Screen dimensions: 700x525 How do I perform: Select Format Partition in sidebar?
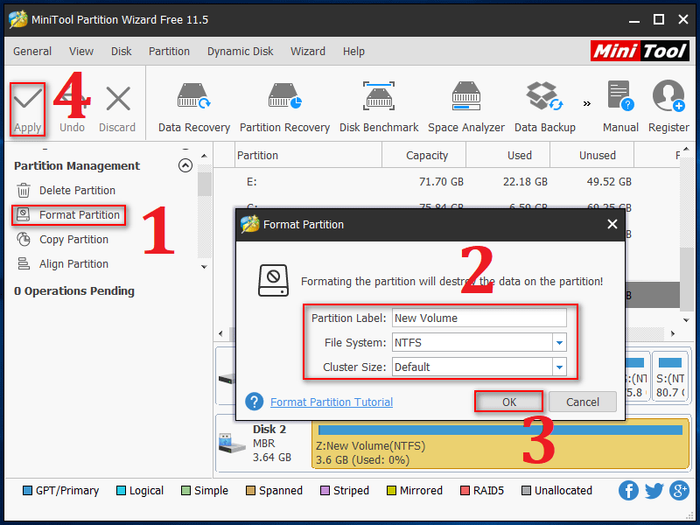pos(68,215)
